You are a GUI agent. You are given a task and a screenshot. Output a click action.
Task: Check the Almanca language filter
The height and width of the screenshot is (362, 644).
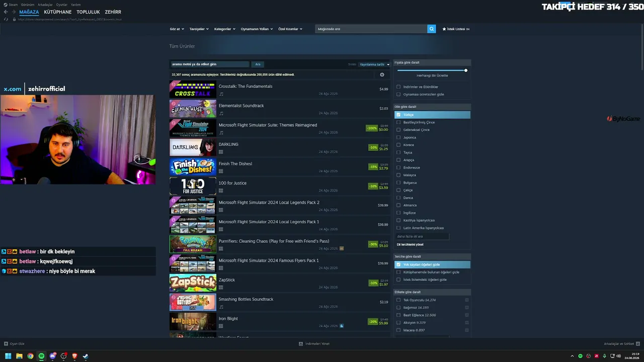[398, 205]
